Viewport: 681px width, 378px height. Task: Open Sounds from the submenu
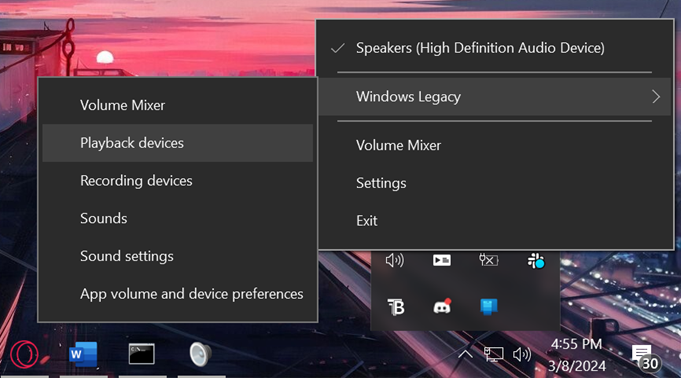(178, 219)
